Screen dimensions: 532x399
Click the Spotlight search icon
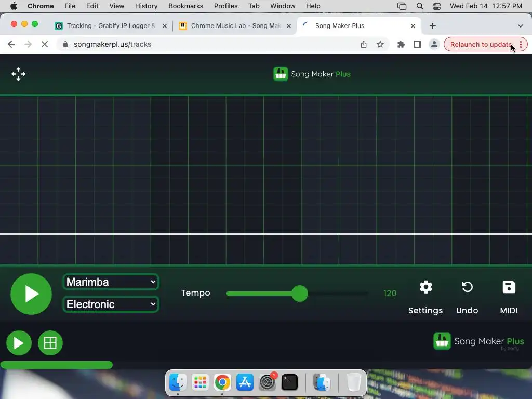coord(420,6)
